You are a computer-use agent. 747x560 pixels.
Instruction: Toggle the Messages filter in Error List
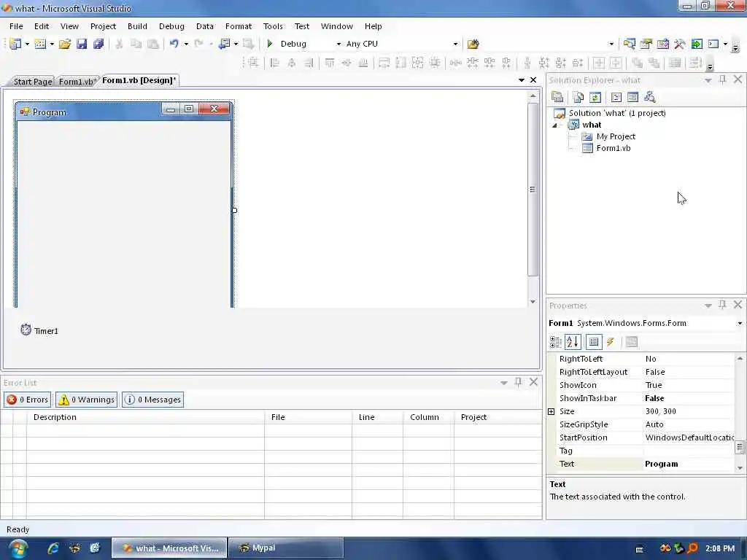coord(153,400)
